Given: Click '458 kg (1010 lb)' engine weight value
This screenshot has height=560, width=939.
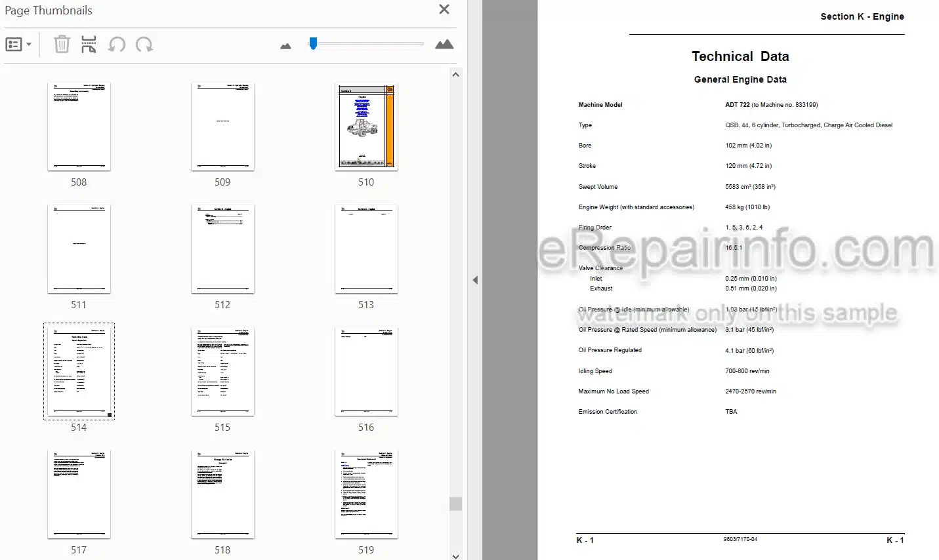Looking at the screenshot, I should (x=747, y=207).
